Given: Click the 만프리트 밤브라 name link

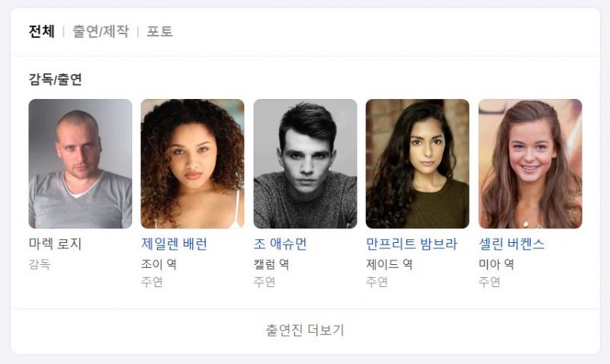Looking at the screenshot, I should [412, 244].
